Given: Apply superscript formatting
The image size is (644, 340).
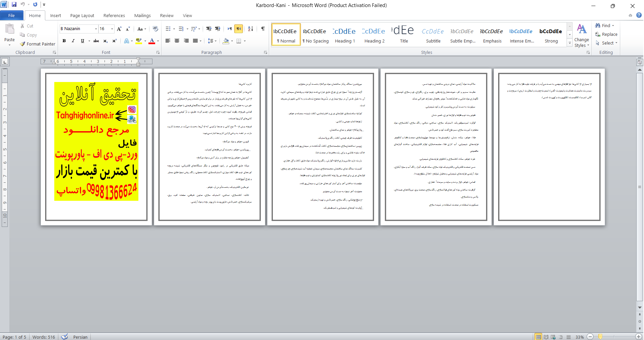Looking at the screenshot, I should (114, 41).
